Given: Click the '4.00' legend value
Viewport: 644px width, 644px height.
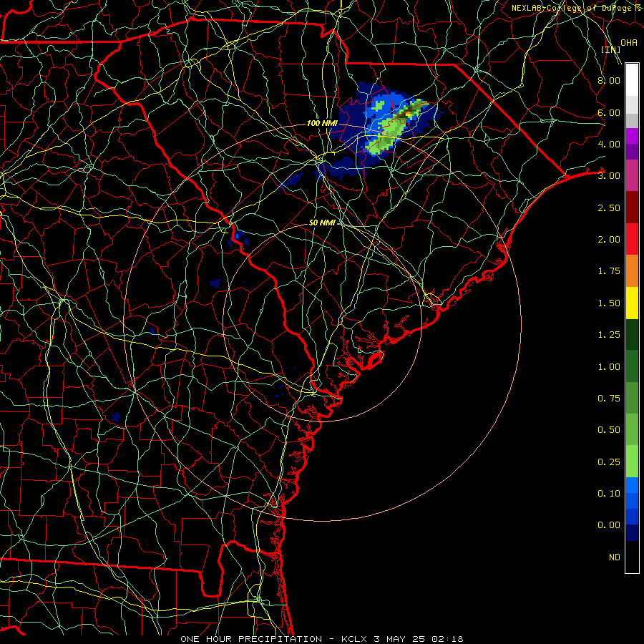Looking at the screenshot, I should coord(609,144).
